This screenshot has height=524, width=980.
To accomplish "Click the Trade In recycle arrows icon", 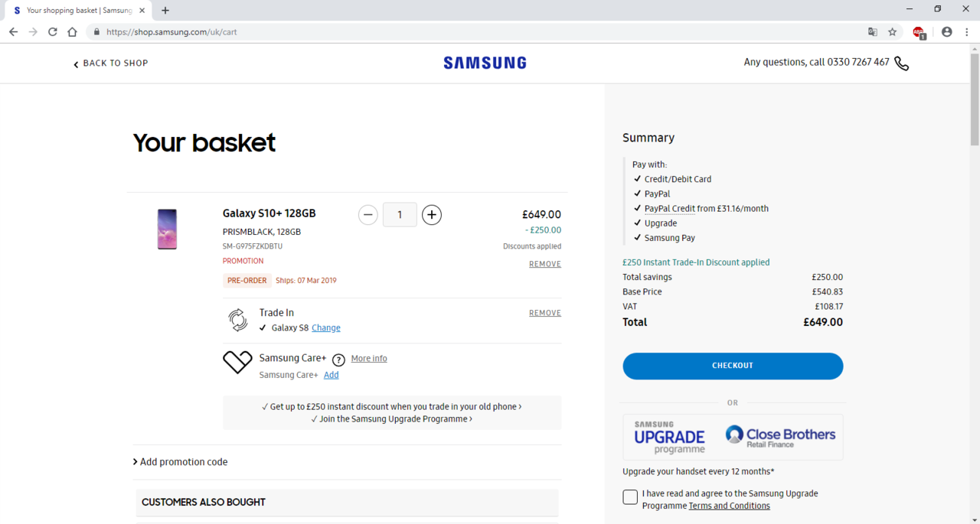I will 238,320.
